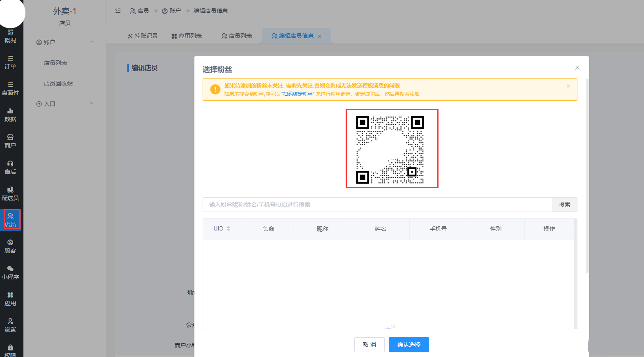
Task: Open the 售后 after-sales sidebar item
Action: pos(10,168)
